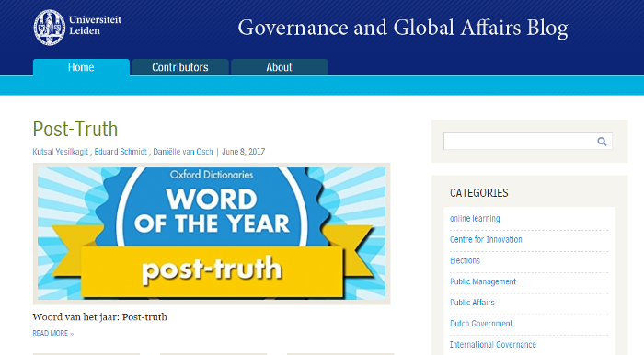Open the About tab
644x355 pixels.
pyautogui.click(x=280, y=67)
